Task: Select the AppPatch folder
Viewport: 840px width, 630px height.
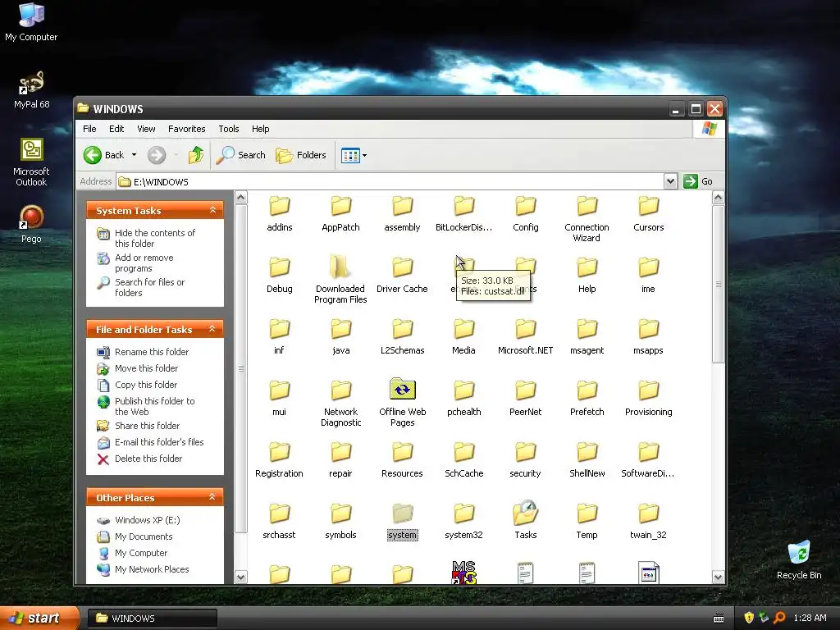Action: pos(340,214)
